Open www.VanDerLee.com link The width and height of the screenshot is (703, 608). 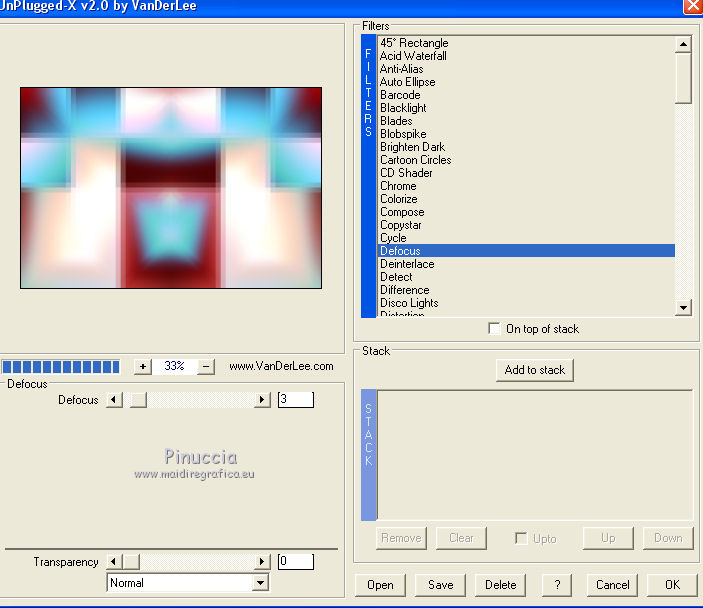(x=281, y=366)
